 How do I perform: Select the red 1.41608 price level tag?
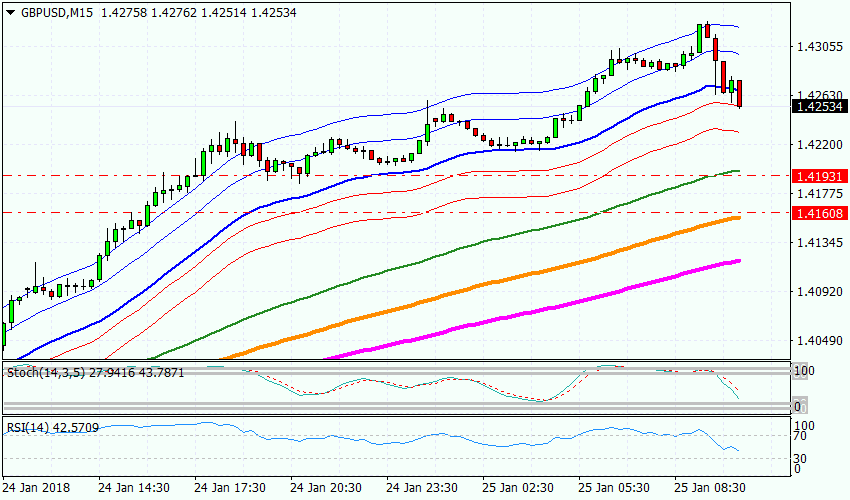pyautogui.click(x=816, y=213)
